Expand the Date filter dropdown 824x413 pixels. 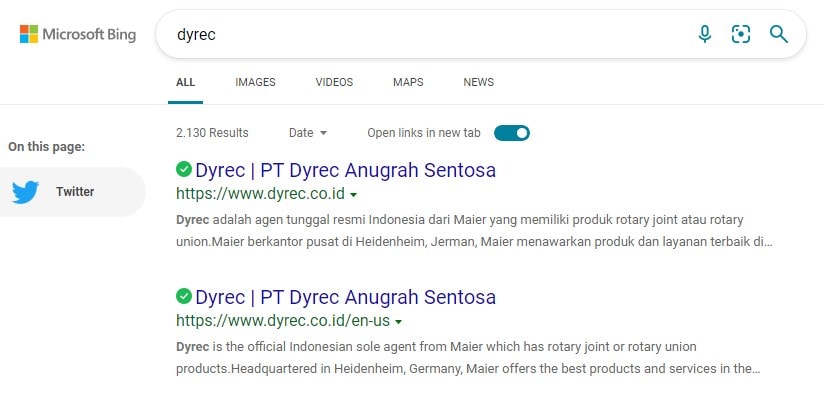(308, 133)
